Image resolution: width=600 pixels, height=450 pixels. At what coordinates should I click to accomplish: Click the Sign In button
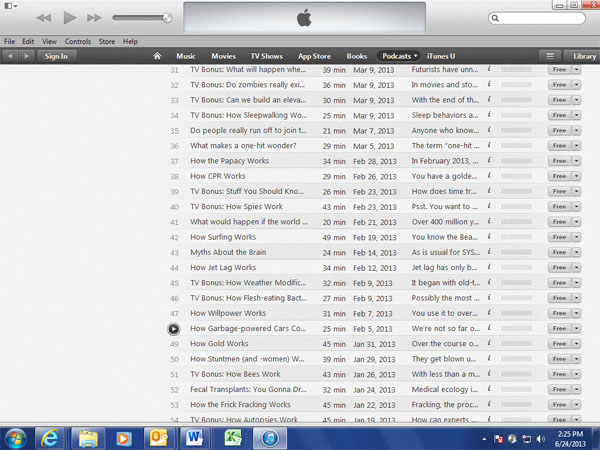56,56
